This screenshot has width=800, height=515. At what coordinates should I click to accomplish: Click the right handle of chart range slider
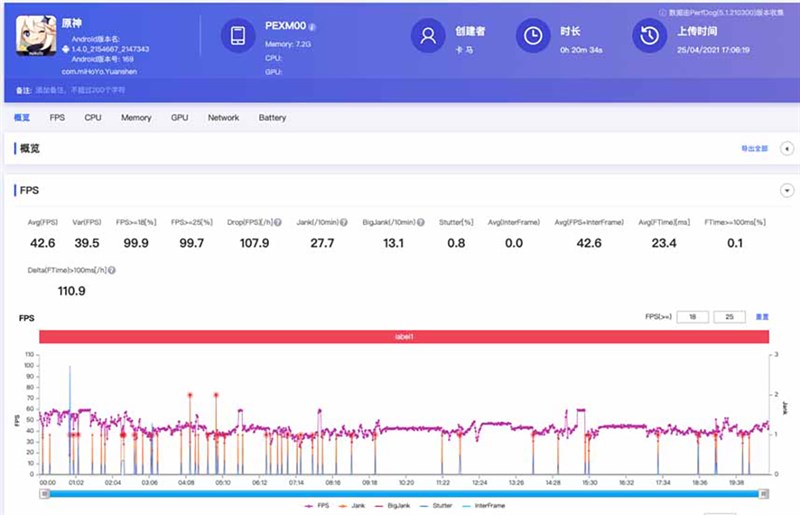coord(764,494)
